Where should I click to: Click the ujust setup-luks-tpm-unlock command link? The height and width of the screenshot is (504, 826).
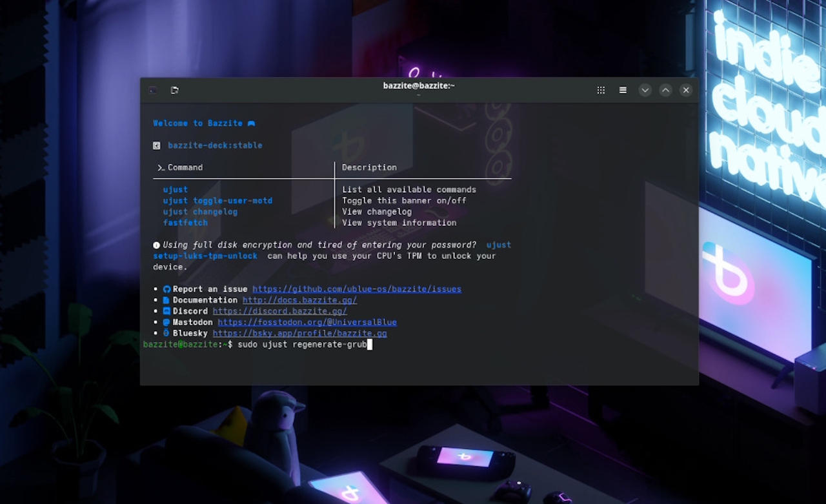point(205,256)
